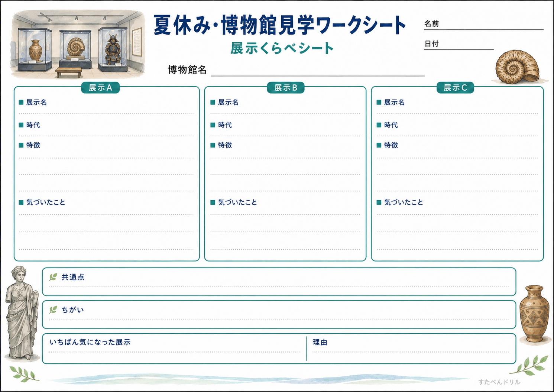Click 時代 label in 展示C box
The image size is (554, 392).
coord(391,125)
